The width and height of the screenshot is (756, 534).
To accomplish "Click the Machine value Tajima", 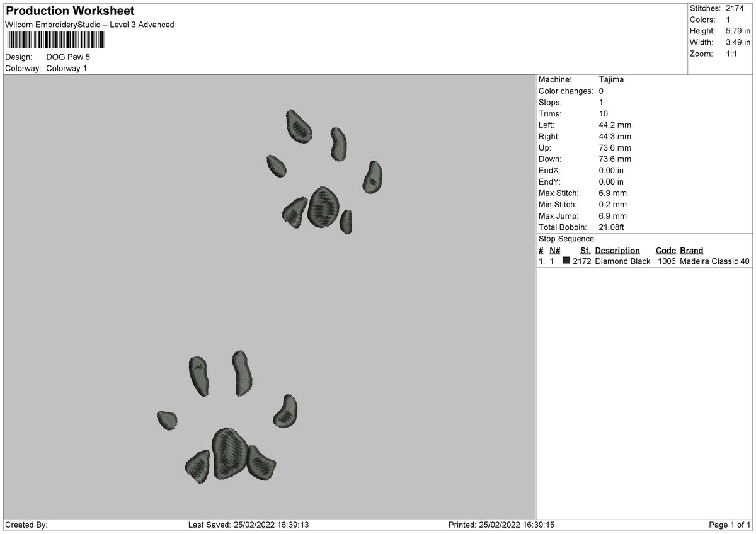I will pyautogui.click(x=611, y=80).
